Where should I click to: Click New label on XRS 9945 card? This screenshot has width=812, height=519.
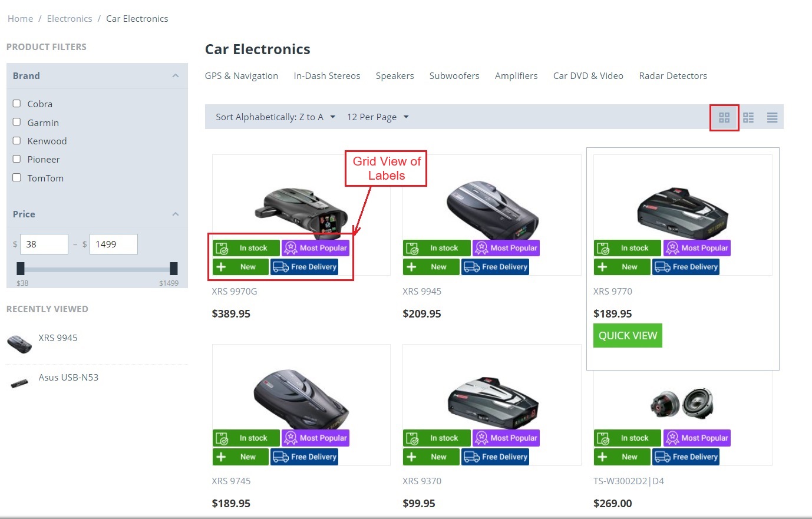(431, 267)
